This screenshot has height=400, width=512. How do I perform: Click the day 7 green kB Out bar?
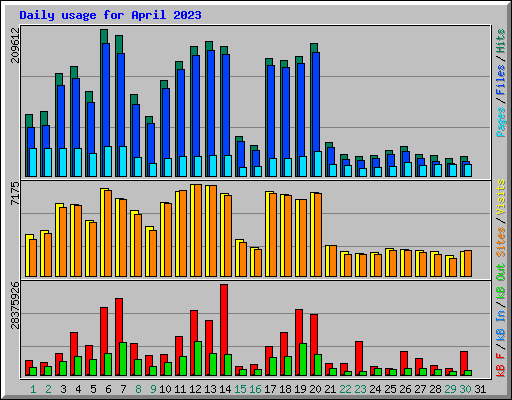click(123, 359)
